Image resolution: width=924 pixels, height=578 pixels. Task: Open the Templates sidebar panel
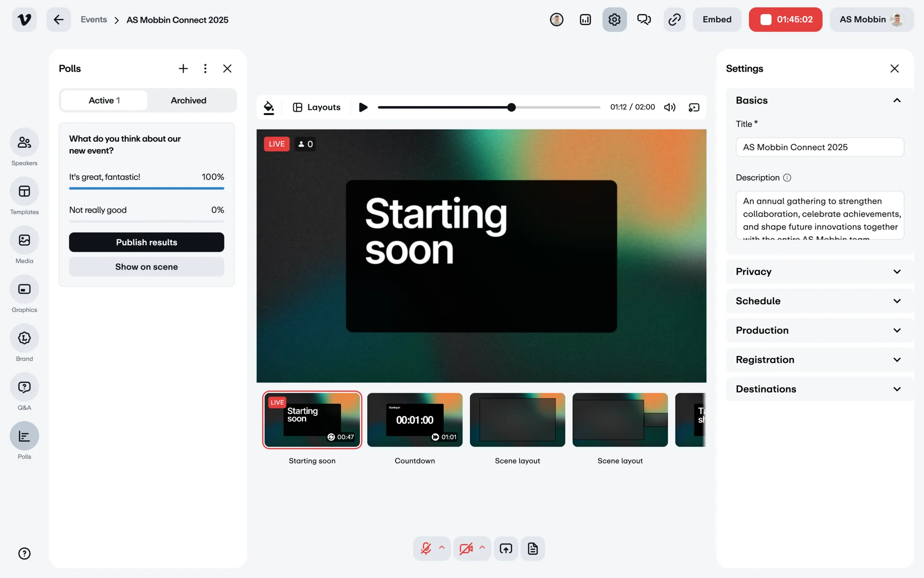tap(24, 192)
